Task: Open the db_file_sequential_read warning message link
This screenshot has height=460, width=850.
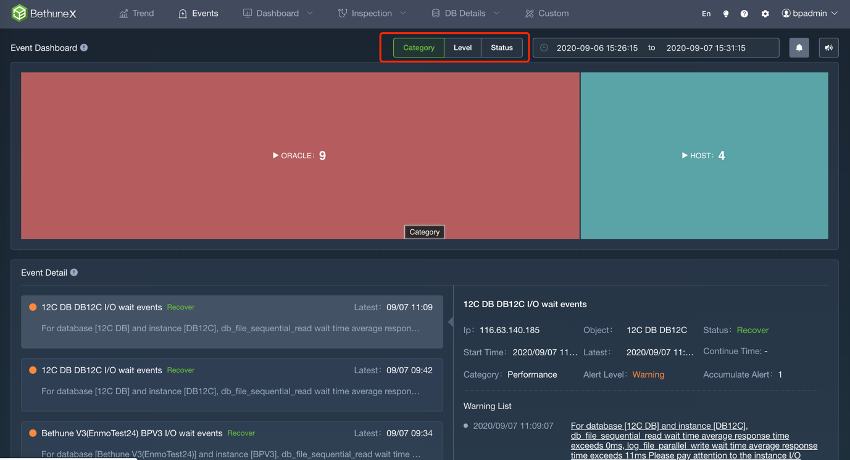Action: click(x=693, y=435)
